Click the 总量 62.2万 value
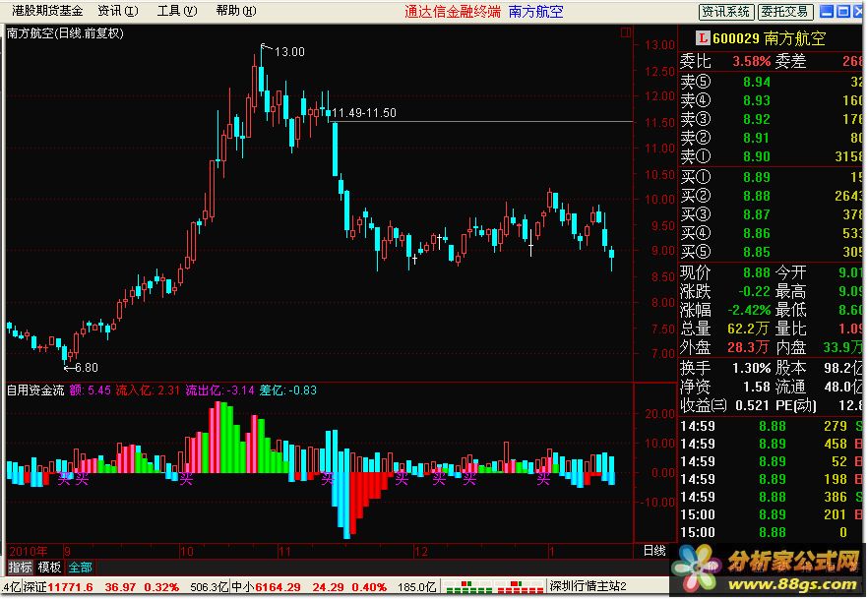 click(x=748, y=329)
